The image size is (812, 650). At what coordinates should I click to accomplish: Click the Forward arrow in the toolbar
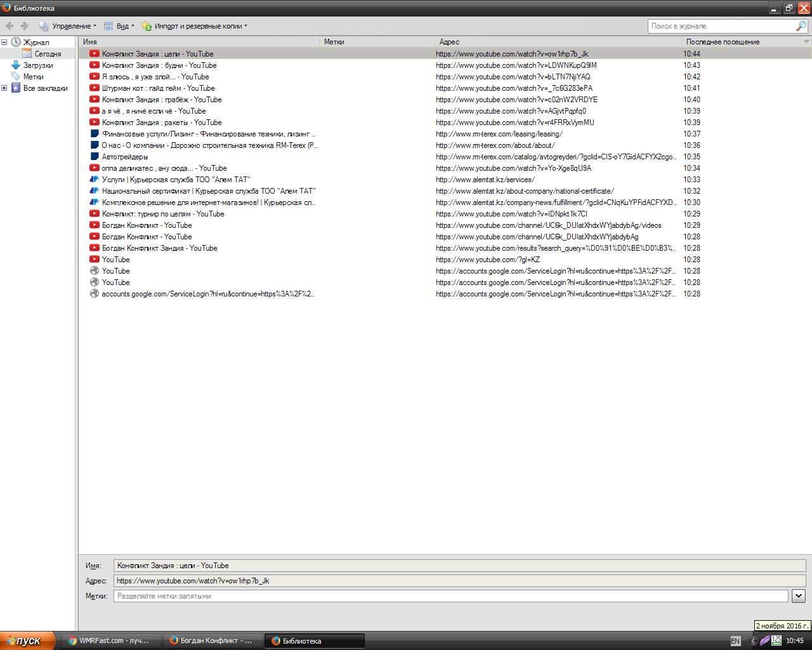point(25,26)
